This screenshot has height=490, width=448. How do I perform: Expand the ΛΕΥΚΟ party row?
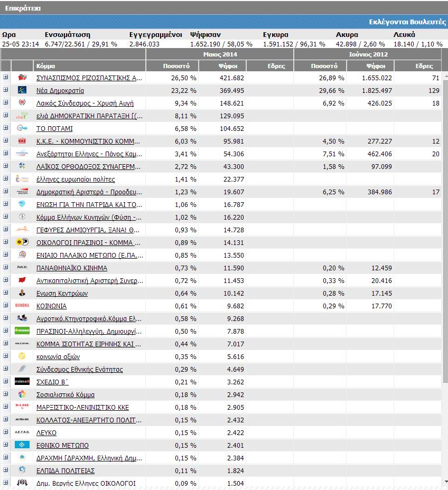[x=6, y=432]
